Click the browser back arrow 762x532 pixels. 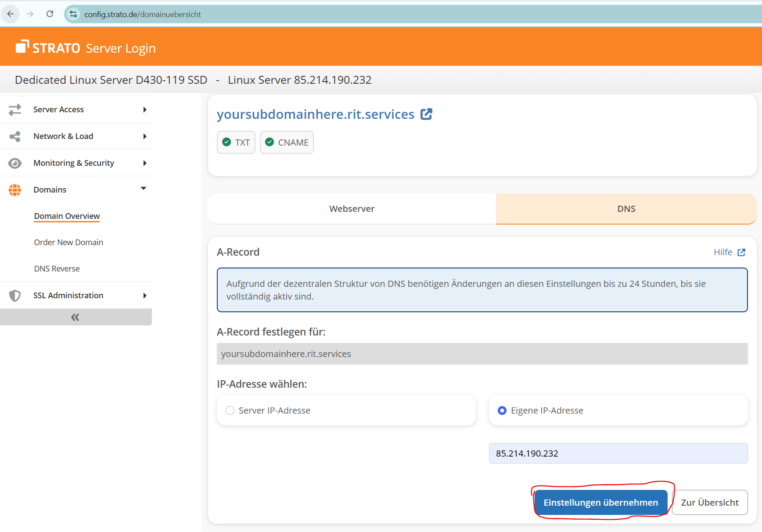point(11,14)
